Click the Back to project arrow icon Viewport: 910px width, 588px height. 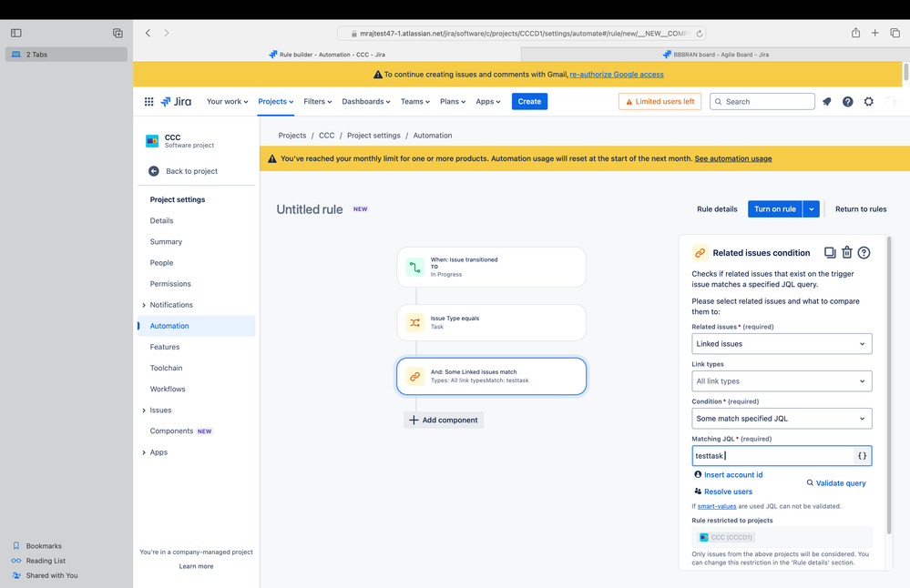pyautogui.click(x=154, y=171)
